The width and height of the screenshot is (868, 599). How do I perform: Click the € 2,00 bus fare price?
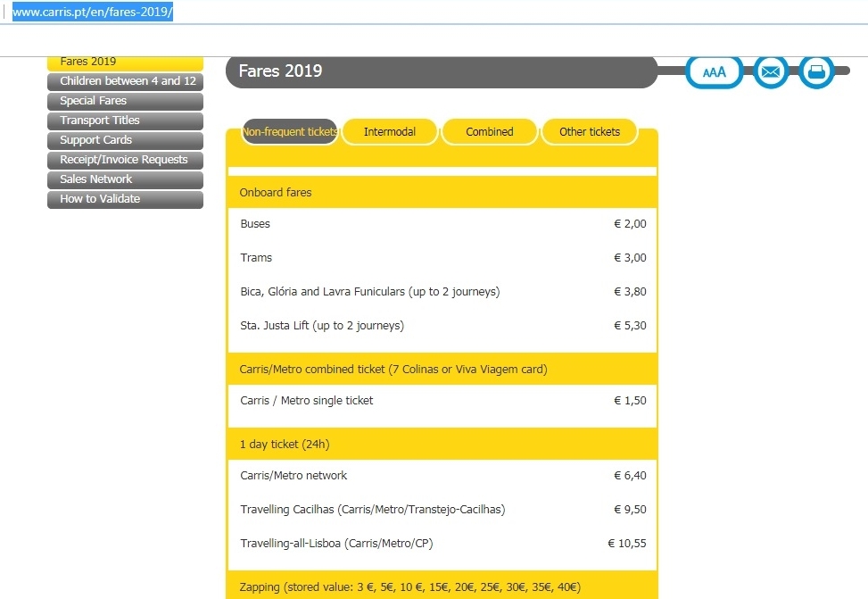click(630, 224)
